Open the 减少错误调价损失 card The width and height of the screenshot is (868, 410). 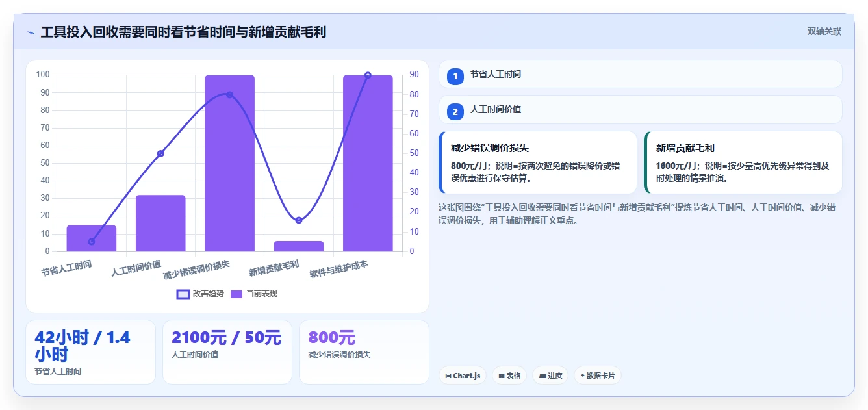pyautogui.click(x=538, y=162)
